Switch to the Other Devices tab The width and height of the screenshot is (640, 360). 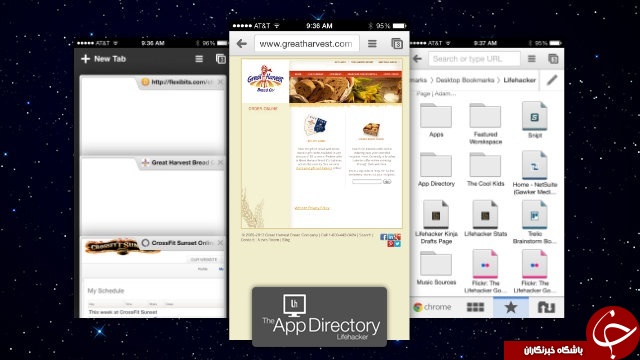(x=546, y=307)
